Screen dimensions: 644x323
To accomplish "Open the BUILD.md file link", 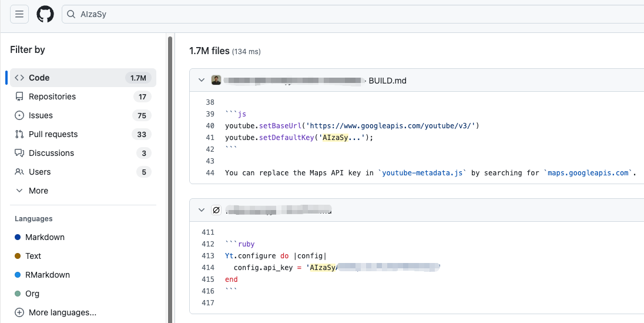I will pos(387,81).
